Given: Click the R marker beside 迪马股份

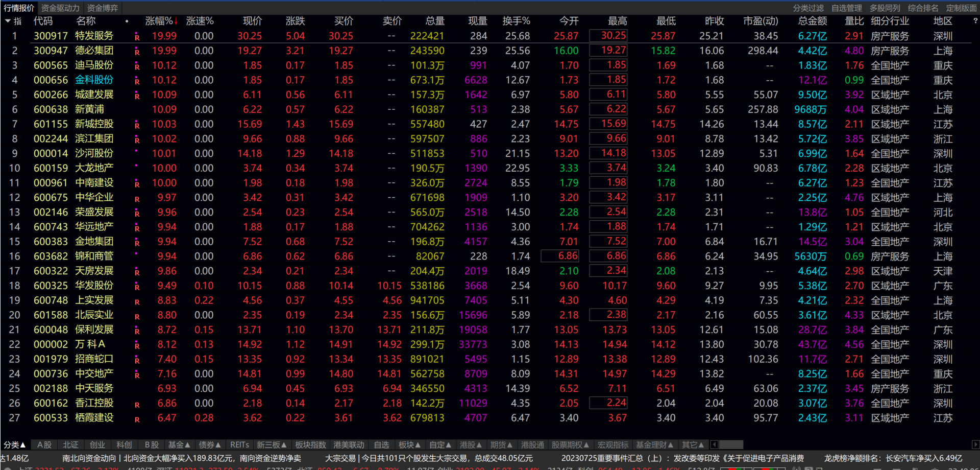Looking at the screenshot, I should [x=137, y=67].
